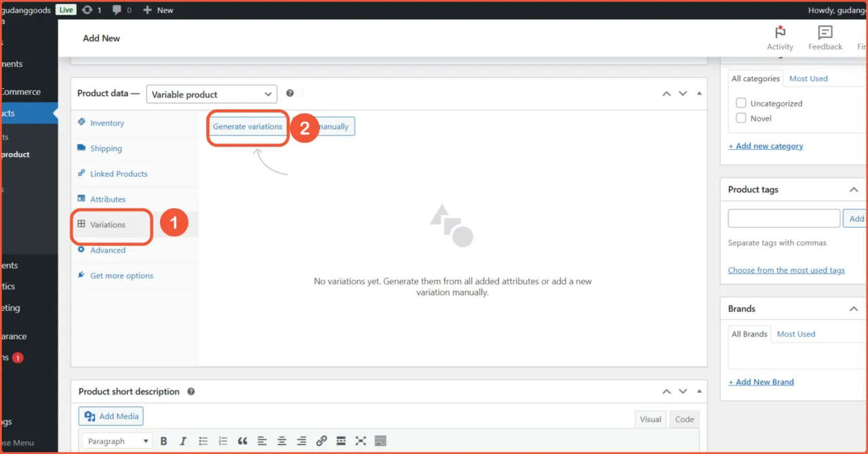Toggle bold formatting in the short description editor

click(163, 440)
